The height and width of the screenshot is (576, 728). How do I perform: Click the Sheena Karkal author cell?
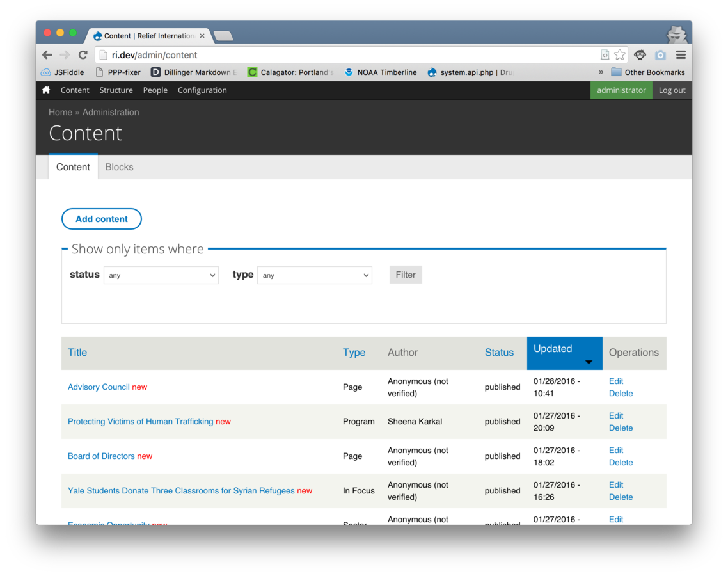[x=415, y=421]
